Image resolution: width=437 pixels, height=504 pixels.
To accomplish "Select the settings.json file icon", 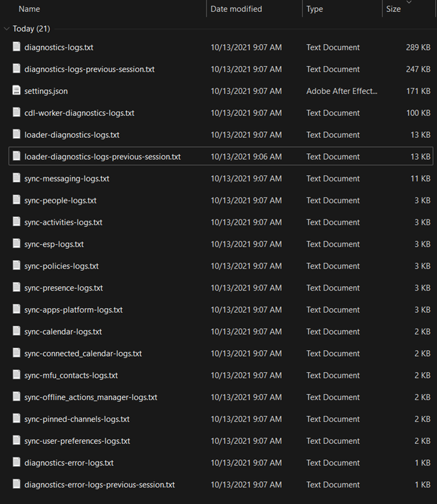I will click(x=17, y=91).
